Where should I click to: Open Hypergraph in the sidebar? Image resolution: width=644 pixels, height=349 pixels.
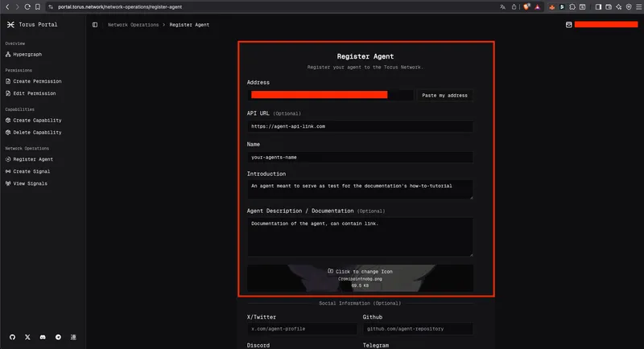point(28,55)
